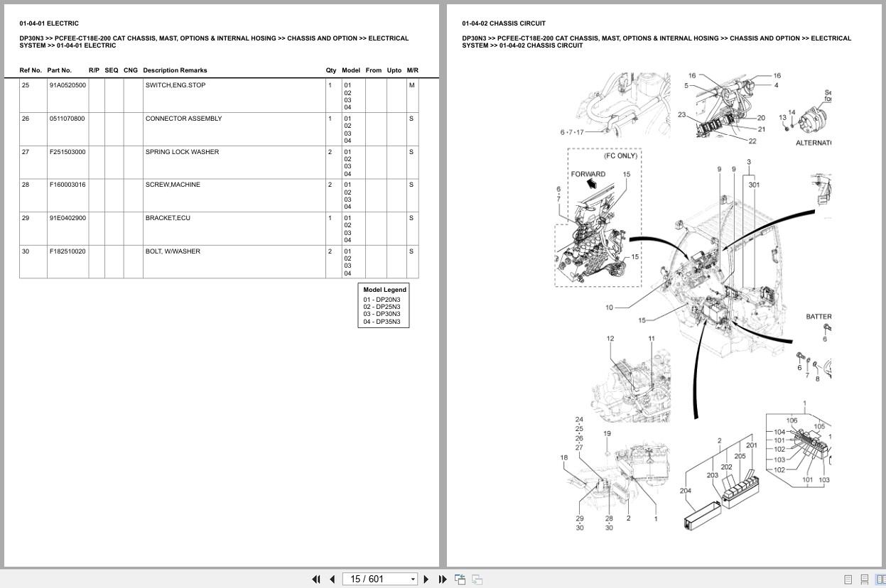
Task: Click the go to previous view icon
Action: [460, 579]
